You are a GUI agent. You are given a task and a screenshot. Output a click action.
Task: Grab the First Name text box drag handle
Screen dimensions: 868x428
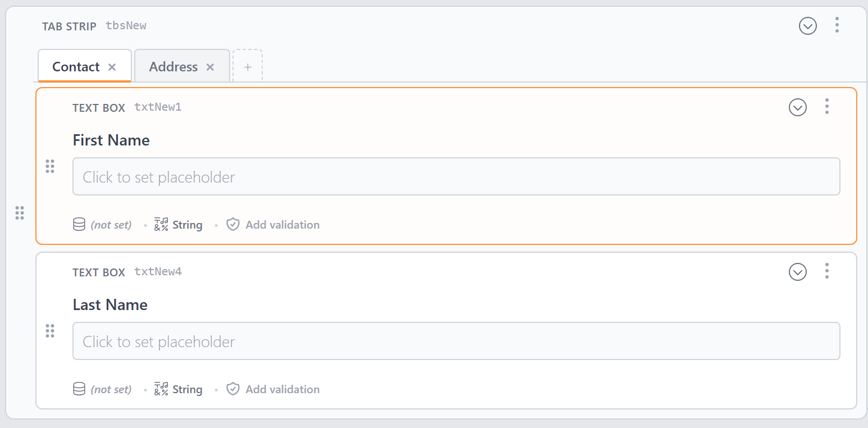[50, 166]
